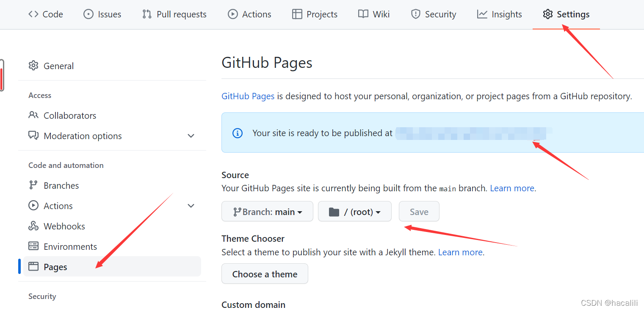Open the Branch: main dropdown
Viewport: 644px width, 310px height.
[x=267, y=211]
